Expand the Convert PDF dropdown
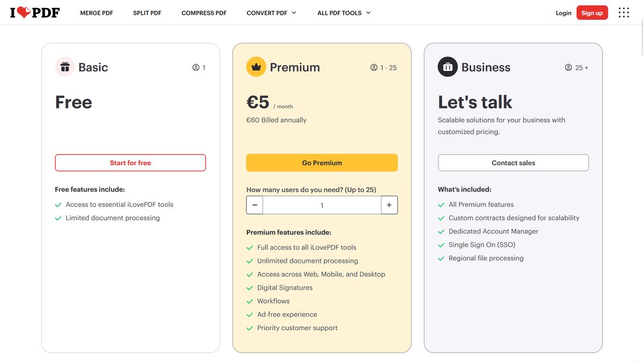Image resolution: width=644 pixels, height=362 pixels. point(272,13)
